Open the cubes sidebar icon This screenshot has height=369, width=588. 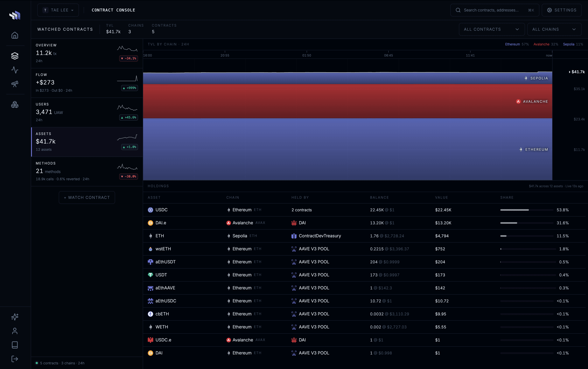15,105
